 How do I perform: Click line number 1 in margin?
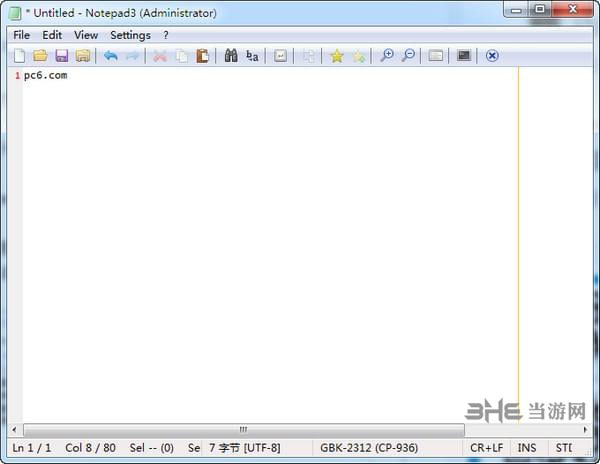18,76
